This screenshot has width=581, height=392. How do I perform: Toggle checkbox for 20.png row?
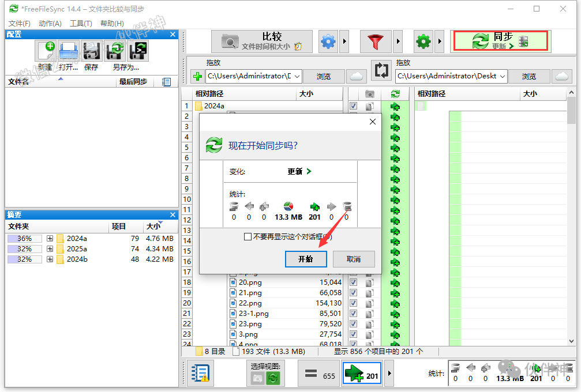coord(354,282)
